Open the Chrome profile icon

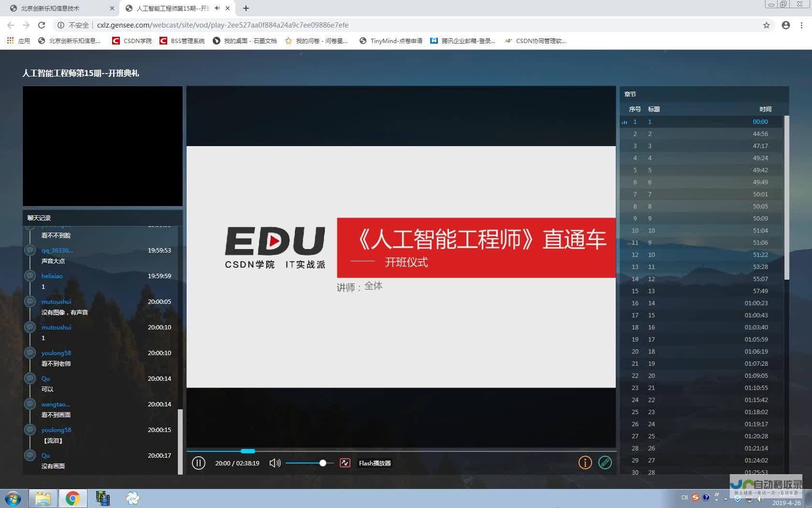786,25
